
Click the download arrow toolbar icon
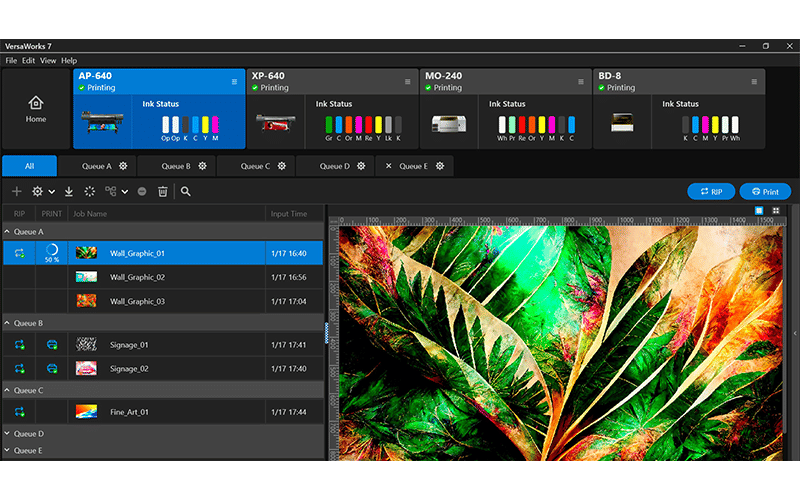(69, 191)
